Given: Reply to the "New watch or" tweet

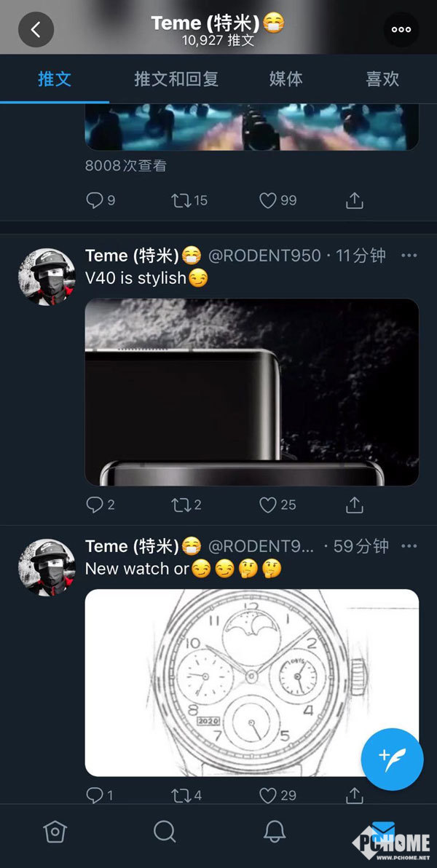Looking at the screenshot, I should pos(95,795).
